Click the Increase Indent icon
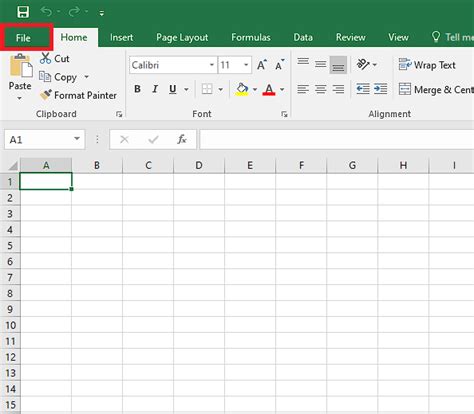The width and height of the screenshot is (474, 414). [380, 89]
